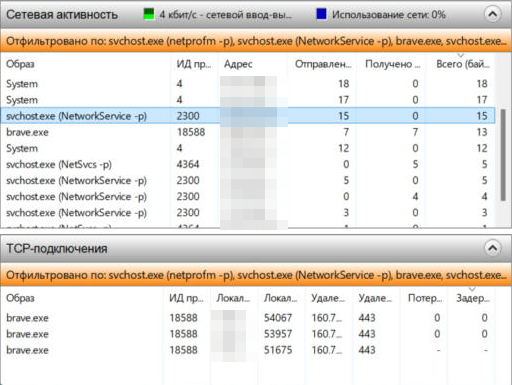The image size is (512, 385).
Task: Select brave.exe TCP row with port 54067
Action: coord(247,318)
